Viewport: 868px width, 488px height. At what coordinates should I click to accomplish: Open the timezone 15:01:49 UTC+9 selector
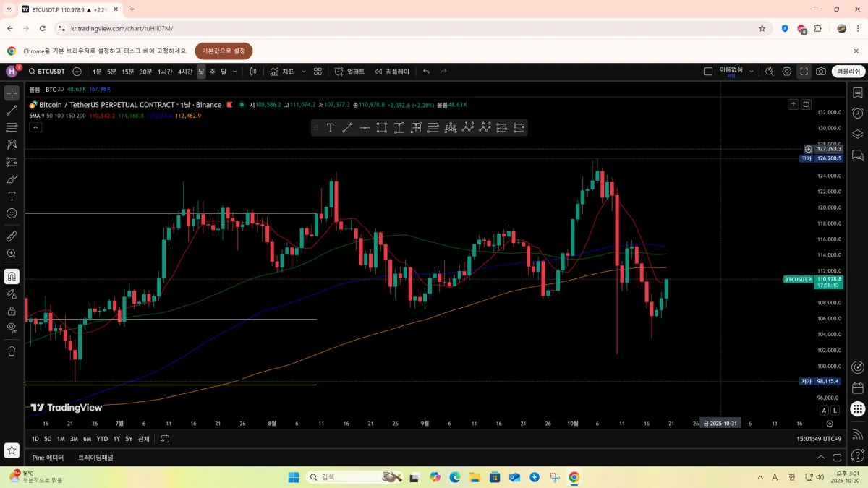click(819, 439)
